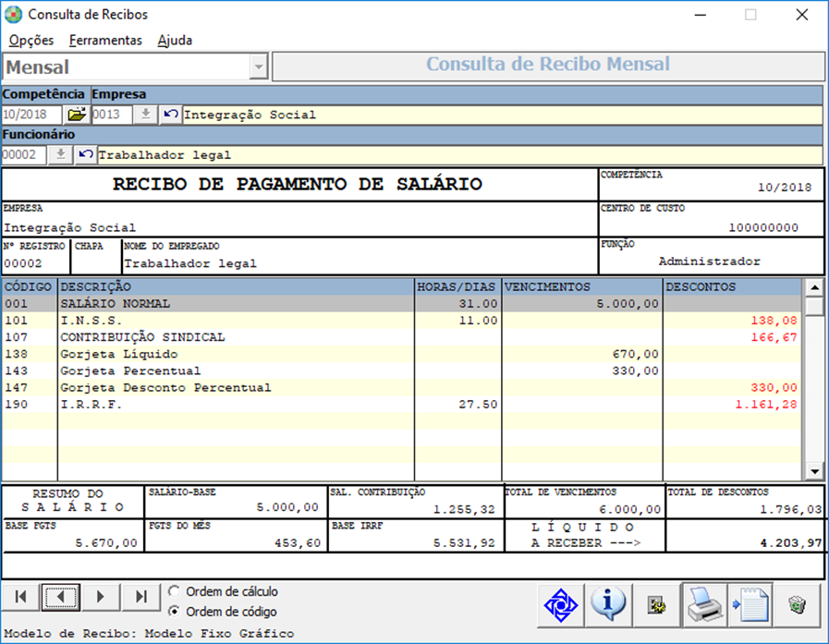The image size is (829, 644).
Task: Select the Ordem de código radio option
Action: pyautogui.click(x=174, y=612)
